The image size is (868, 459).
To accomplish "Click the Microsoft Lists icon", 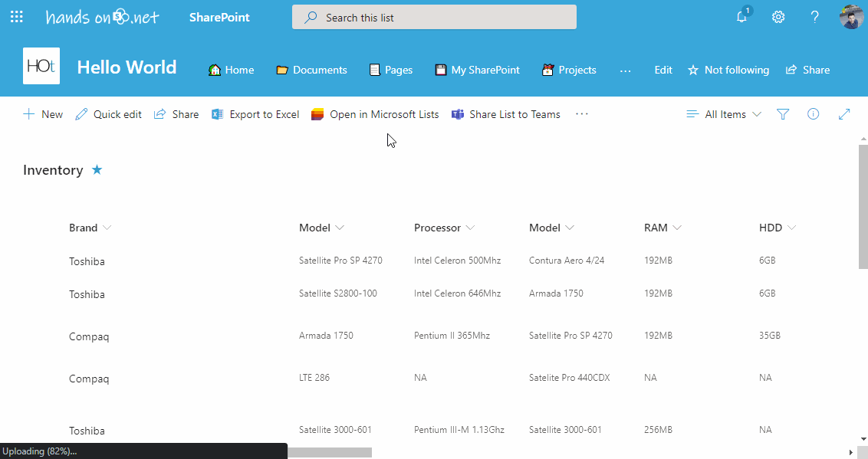I will tap(317, 114).
